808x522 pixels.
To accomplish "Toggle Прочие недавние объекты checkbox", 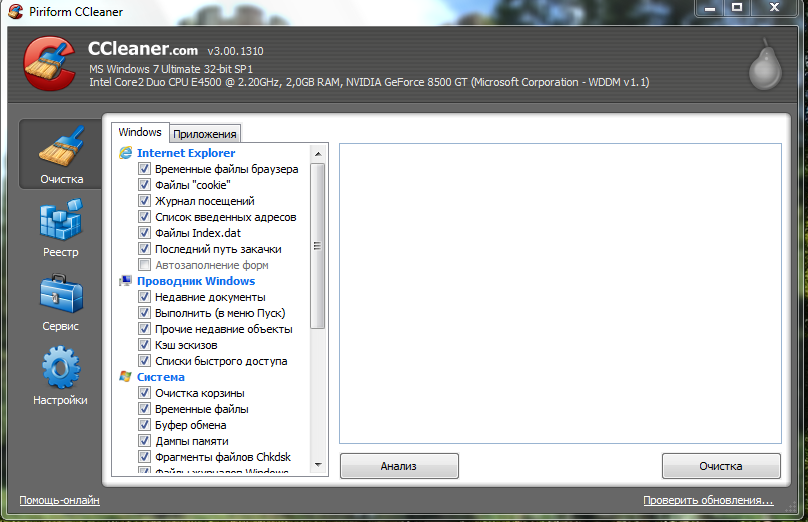I will 145,329.
